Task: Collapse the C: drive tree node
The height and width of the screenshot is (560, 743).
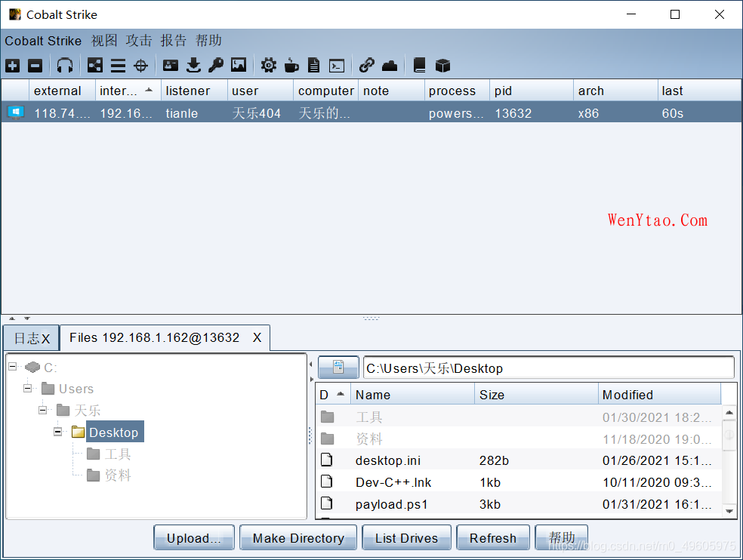Action: click(13, 366)
